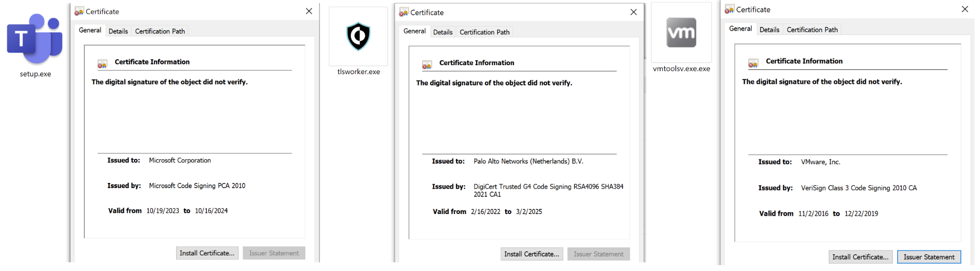
Task: Open Issuer Statement for VMware certificate
Action: click(x=928, y=257)
